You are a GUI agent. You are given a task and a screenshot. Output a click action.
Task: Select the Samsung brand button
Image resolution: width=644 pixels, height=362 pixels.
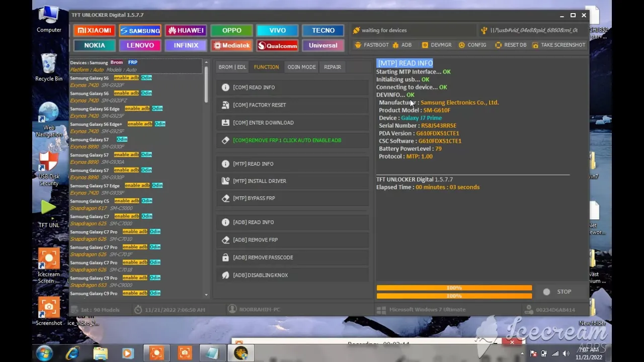pos(140,31)
